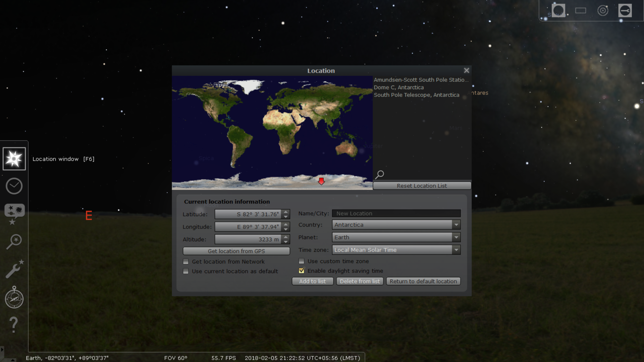644x362 pixels.
Task: Open Astronomical calculations compass icon
Action: 14,297
